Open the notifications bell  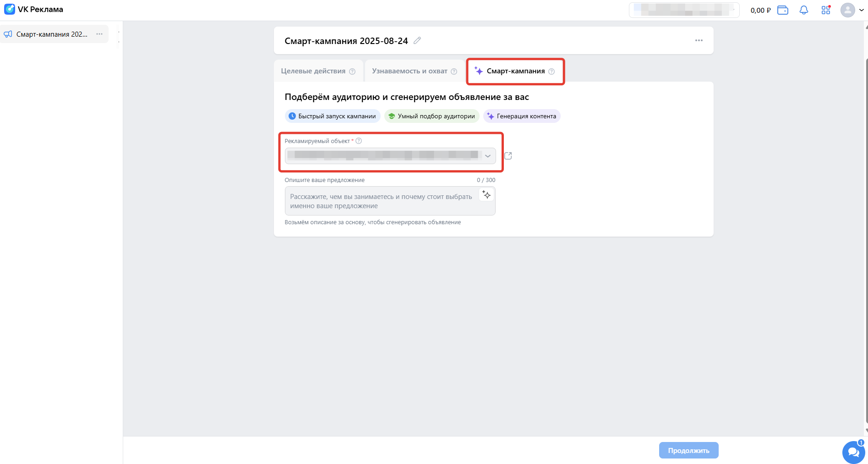pyautogui.click(x=803, y=10)
